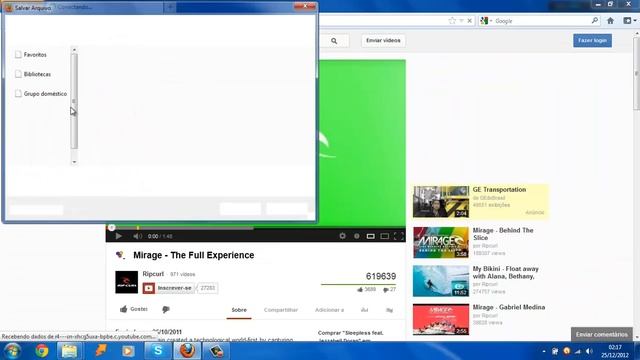
Task: Click the Firefox taskbar icon
Action: tap(187, 351)
